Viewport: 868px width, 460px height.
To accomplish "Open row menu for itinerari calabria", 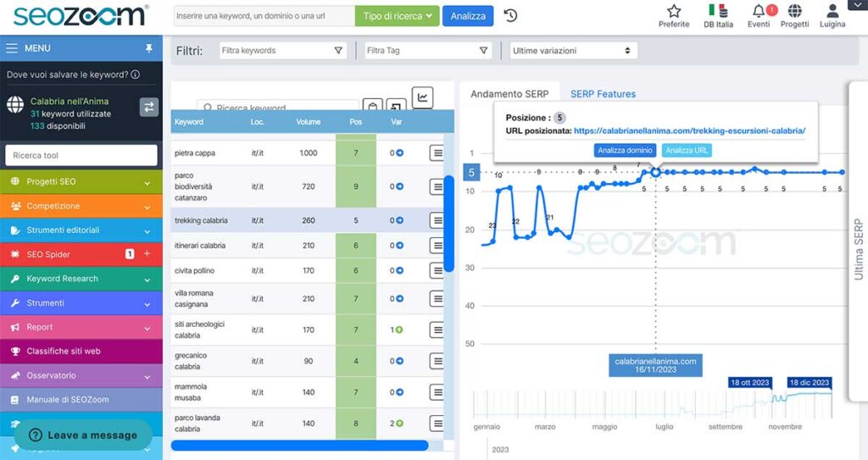I will click(x=437, y=245).
